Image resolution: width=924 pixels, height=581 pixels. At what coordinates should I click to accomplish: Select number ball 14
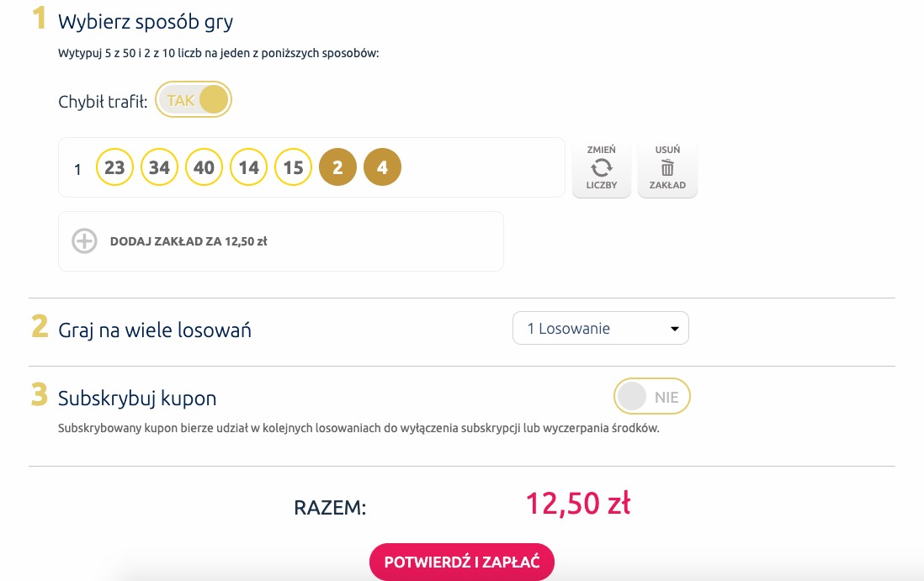249,167
